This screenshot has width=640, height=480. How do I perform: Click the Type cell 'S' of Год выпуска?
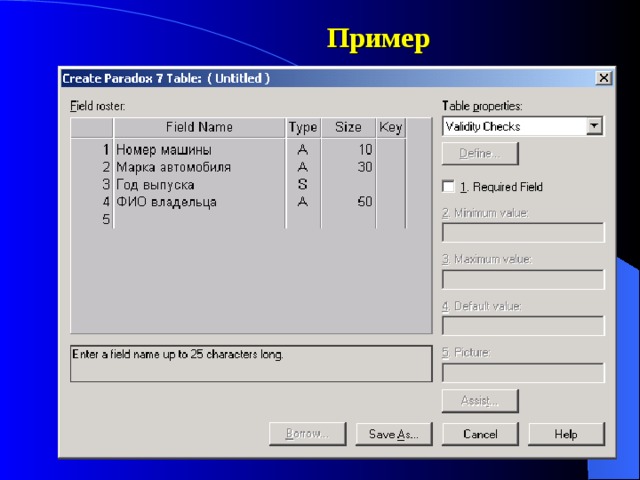(x=303, y=184)
